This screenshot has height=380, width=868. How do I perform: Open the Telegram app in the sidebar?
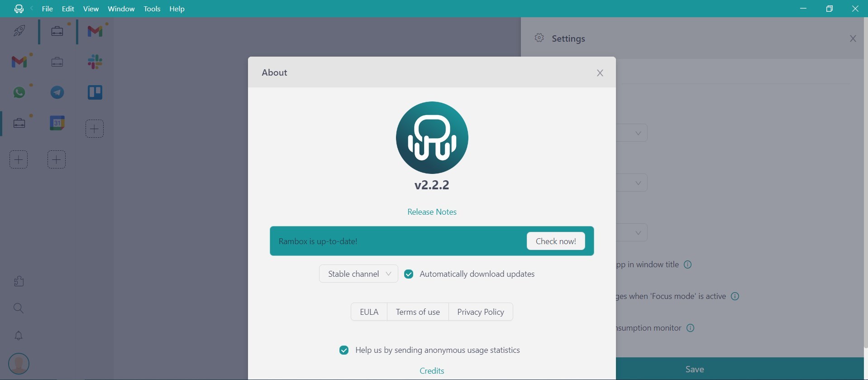pyautogui.click(x=57, y=92)
